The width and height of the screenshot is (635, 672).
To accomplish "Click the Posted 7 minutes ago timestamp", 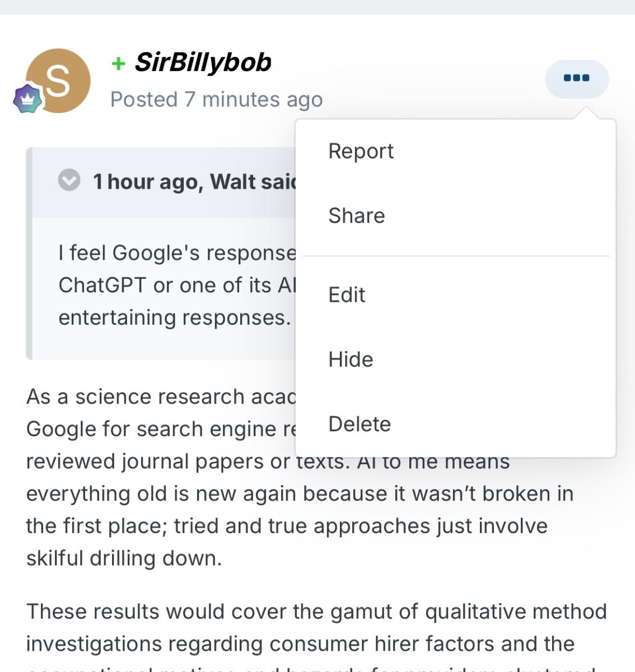I will (216, 100).
